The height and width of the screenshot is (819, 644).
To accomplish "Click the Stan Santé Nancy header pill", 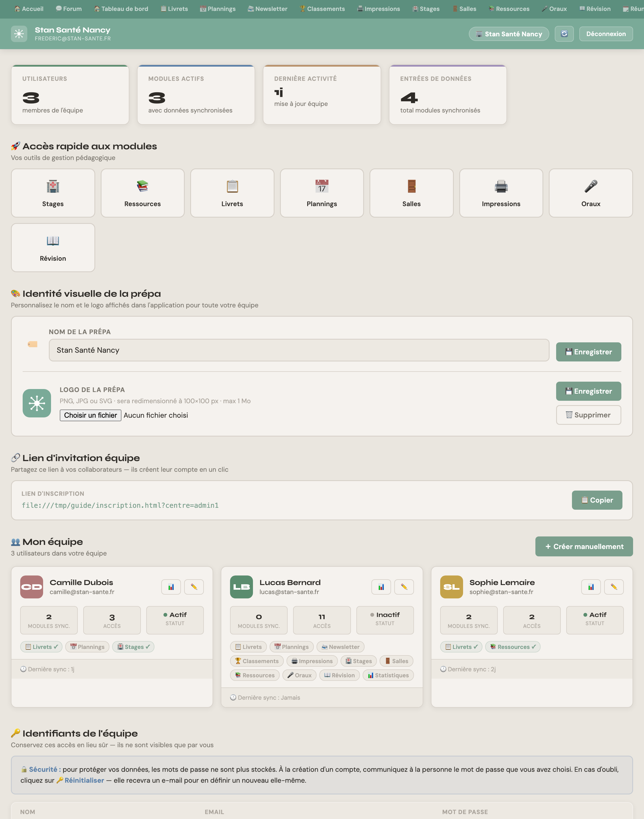I will pyautogui.click(x=509, y=34).
